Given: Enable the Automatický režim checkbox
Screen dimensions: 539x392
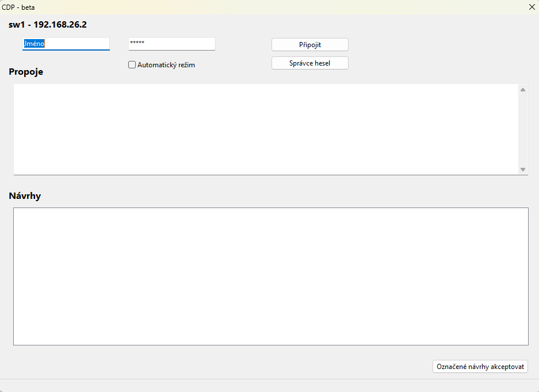Looking at the screenshot, I should (132, 65).
